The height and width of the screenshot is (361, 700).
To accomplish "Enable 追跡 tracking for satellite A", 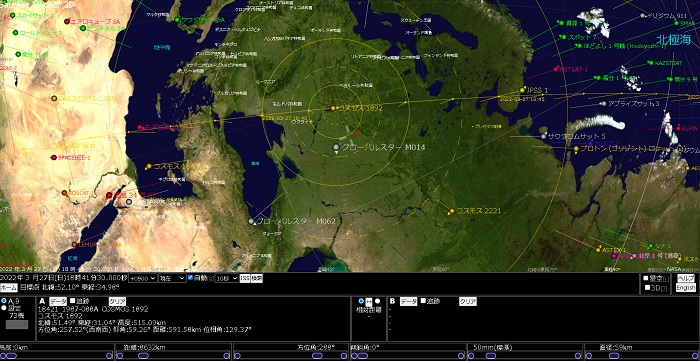I will pyautogui.click(x=72, y=301).
